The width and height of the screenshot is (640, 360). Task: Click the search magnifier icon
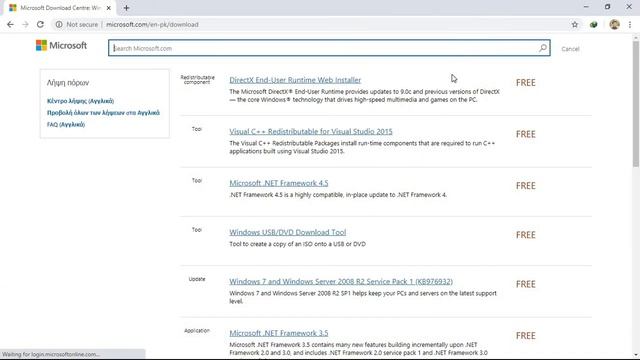coord(542,48)
